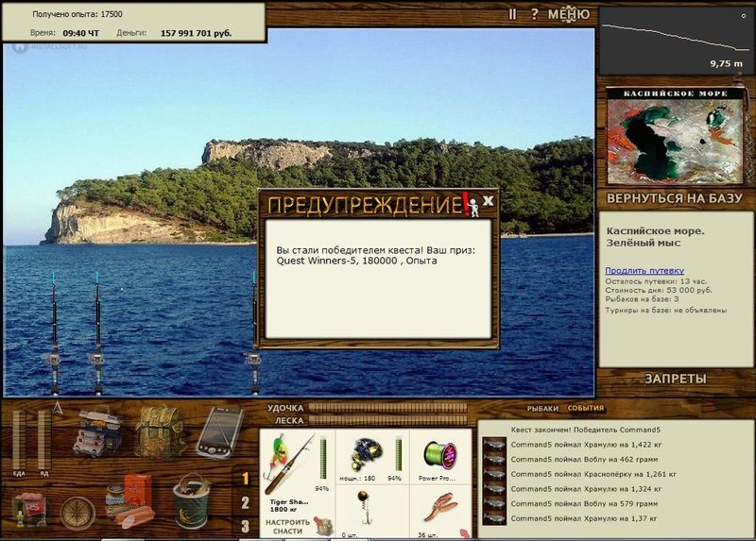Click fish icon for Воблу 579 грамм
The width and height of the screenshot is (756, 541).
(x=494, y=504)
